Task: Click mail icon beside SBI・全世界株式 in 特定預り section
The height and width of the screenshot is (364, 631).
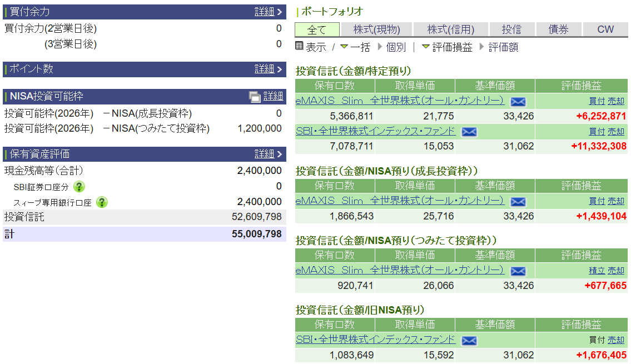Action: pos(469,132)
